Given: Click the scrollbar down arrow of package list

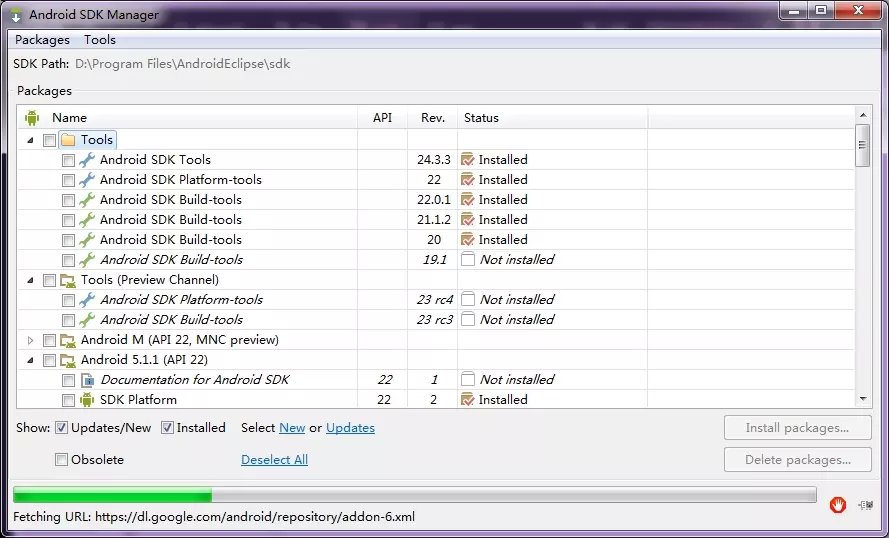Looking at the screenshot, I should (863, 399).
